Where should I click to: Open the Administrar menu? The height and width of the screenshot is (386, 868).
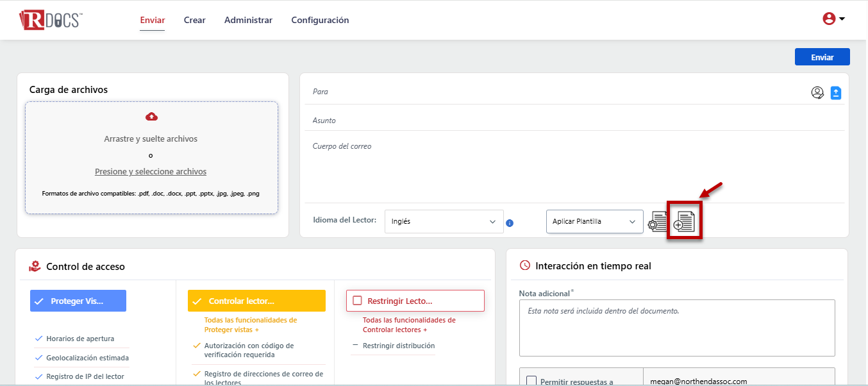pyautogui.click(x=248, y=20)
